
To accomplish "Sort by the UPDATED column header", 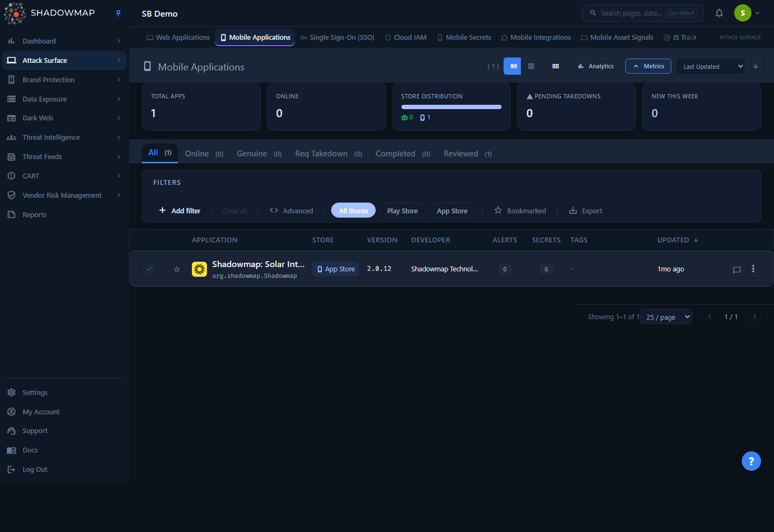I will 678,240.
